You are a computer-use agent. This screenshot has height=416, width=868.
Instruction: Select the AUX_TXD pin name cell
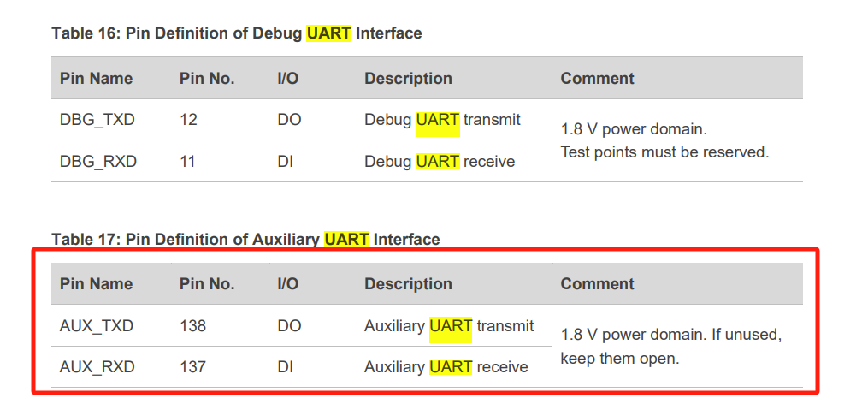97,325
